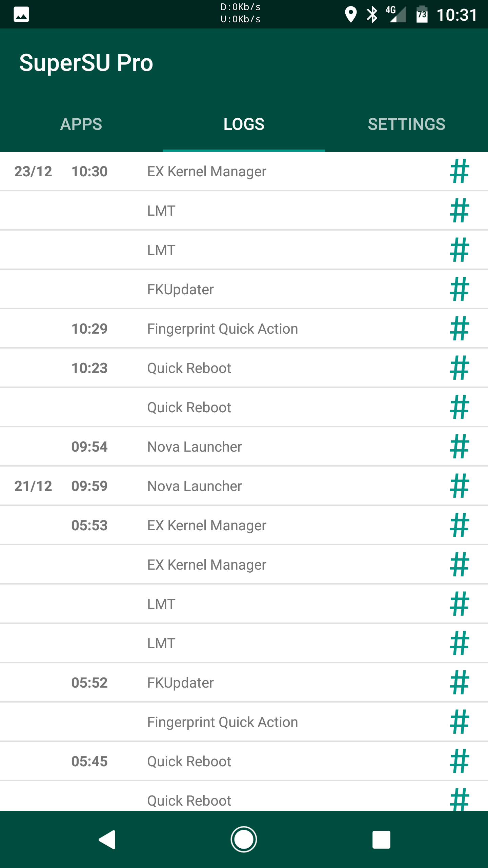Tap the # icon for the 23/12 EX Kernel Manager entry
488x868 pixels.
click(460, 171)
